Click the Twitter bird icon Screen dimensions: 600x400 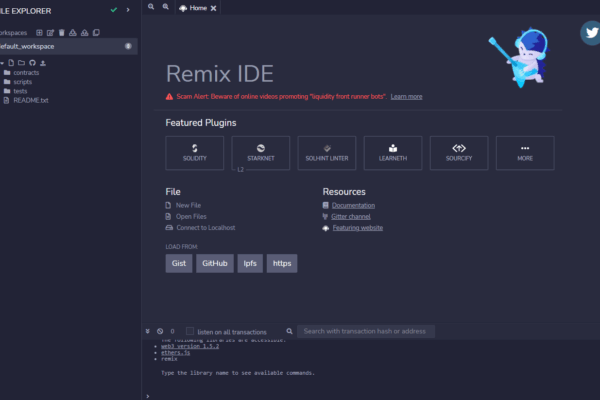590,33
